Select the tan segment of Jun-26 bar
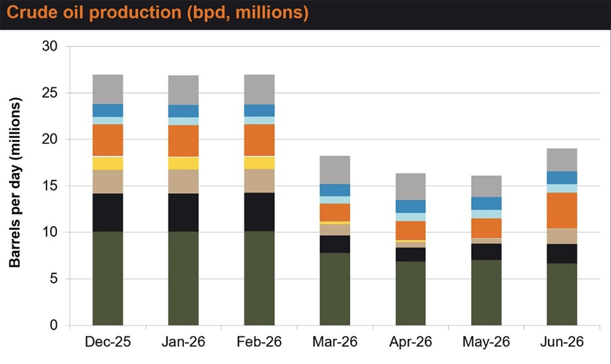 click(x=562, y=237)
